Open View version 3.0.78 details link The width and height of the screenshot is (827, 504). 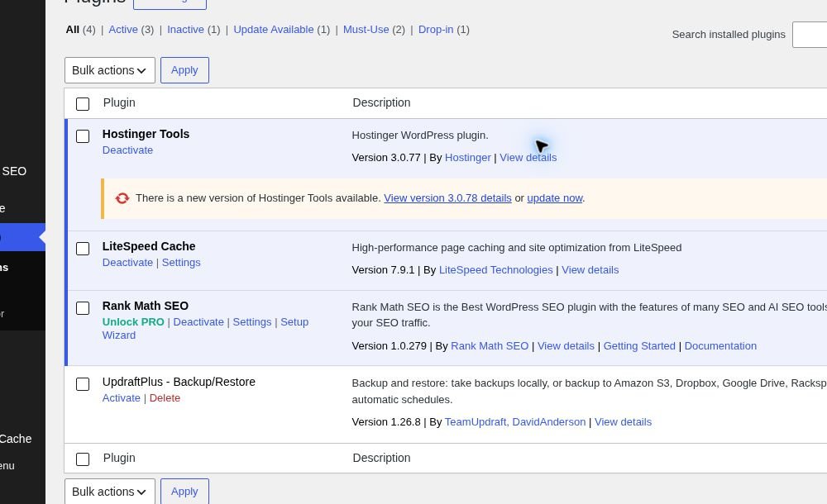(447, 198)
